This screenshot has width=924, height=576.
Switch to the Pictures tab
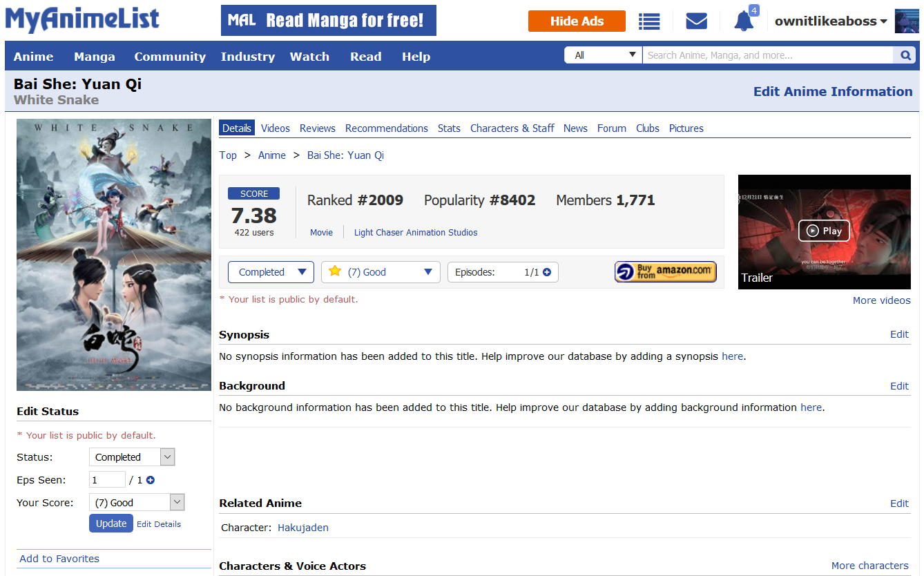coord(686,128)
